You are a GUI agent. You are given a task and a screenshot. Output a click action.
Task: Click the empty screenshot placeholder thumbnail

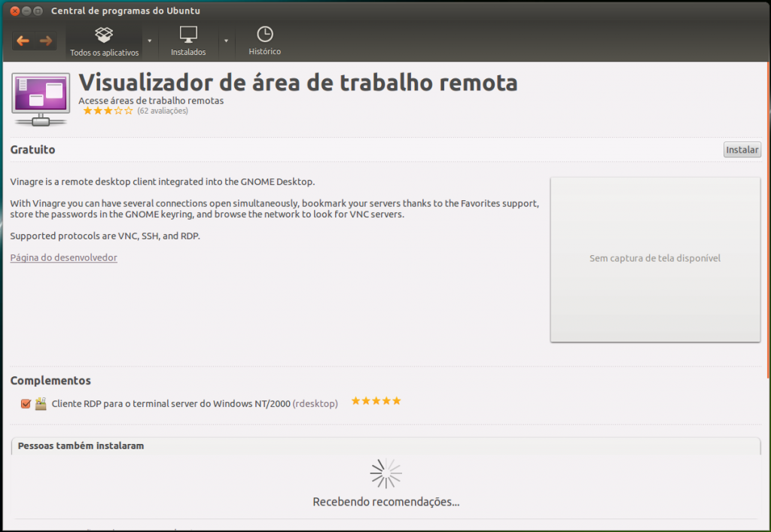(655, 260)
